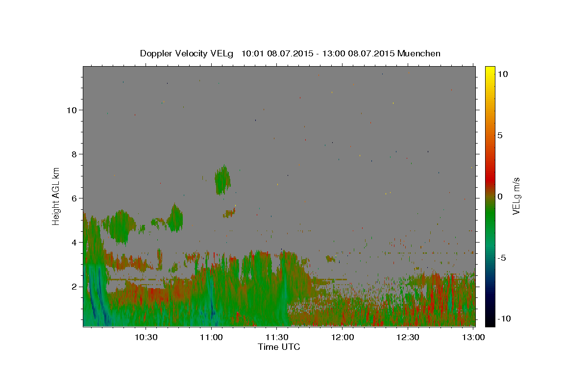Viewport: 588px width, 392px height.
Task: Click the colorbar value 10 at top
Action: coord(502,74)
